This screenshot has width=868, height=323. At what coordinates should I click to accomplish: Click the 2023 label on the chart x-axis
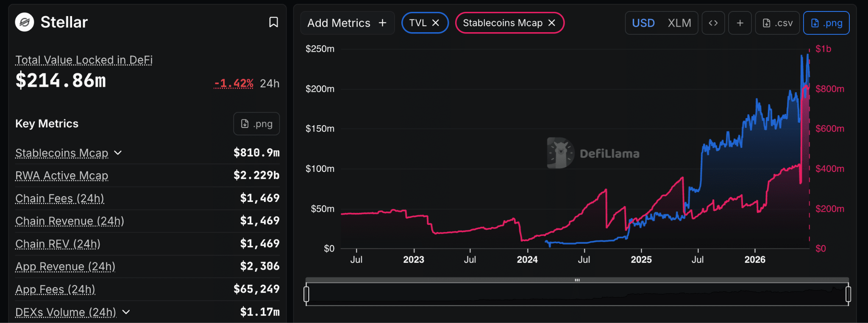(414, 260)
